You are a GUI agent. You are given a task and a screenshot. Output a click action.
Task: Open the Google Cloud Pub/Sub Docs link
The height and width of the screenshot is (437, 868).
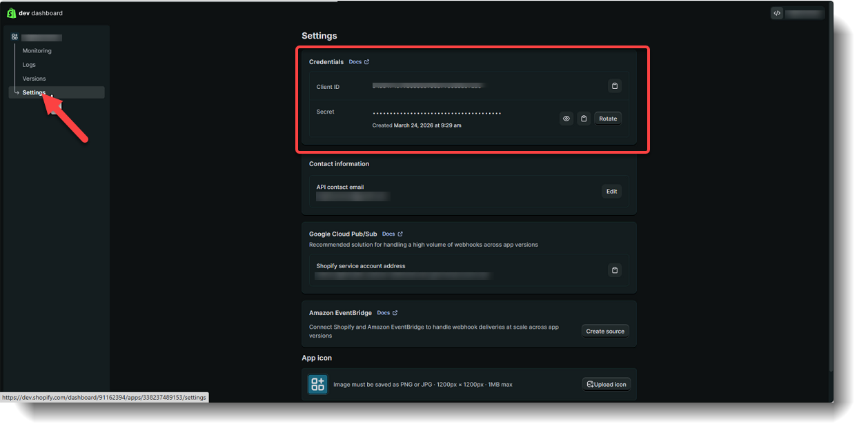coord(393,234)
